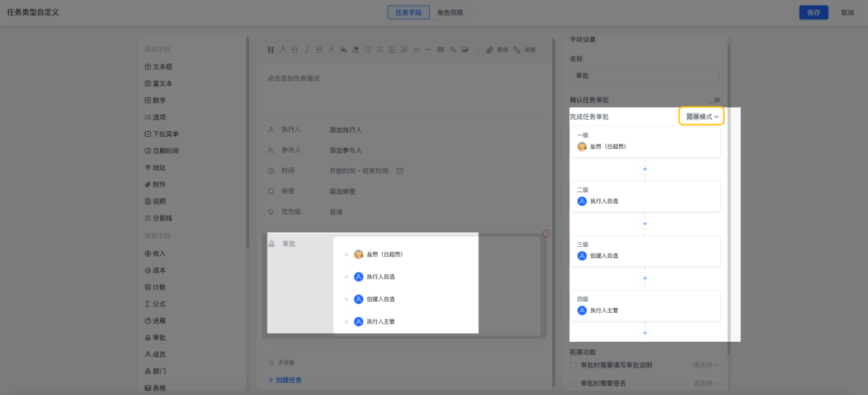Add approval level below the 二级 card

[645, 224]
